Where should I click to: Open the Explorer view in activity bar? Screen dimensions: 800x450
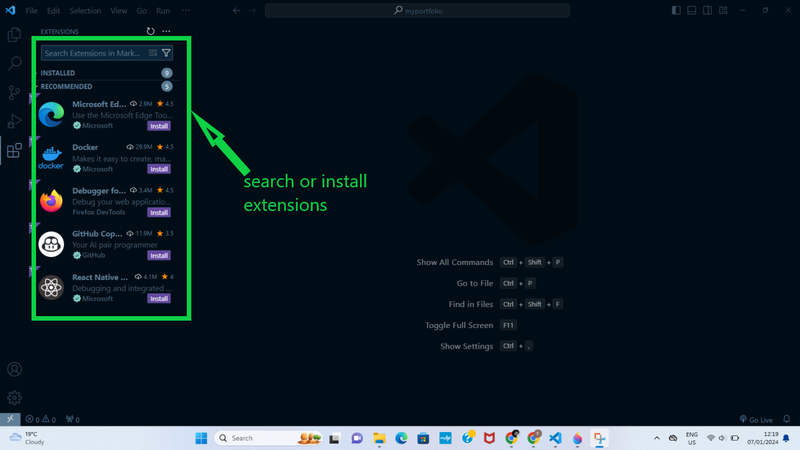click(x=14, y=35)
